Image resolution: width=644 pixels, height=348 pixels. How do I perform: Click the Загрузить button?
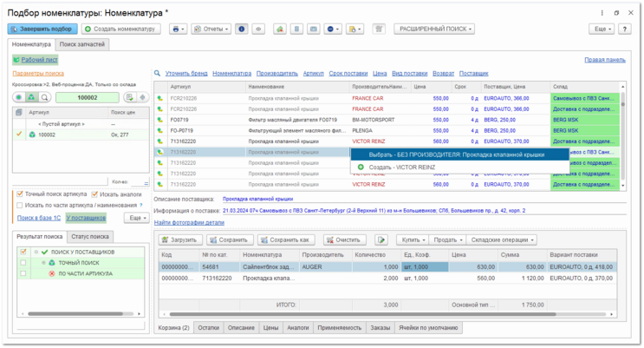pyautogui.click(x=179, y=240)
